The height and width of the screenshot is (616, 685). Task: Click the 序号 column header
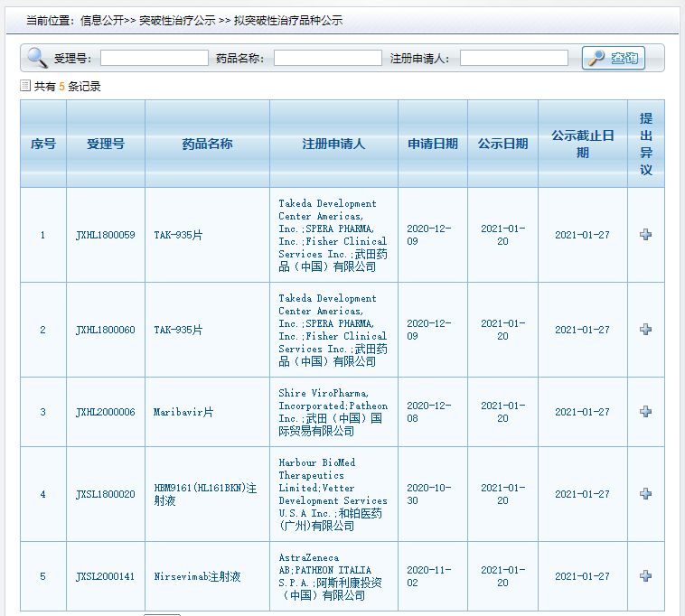(x=43, y=144)
